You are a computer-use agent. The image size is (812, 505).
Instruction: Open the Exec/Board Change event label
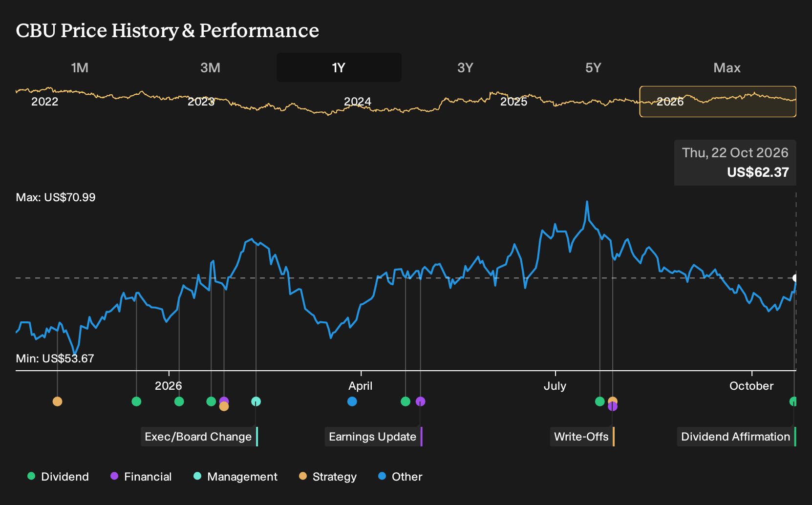tap(199, 437)
